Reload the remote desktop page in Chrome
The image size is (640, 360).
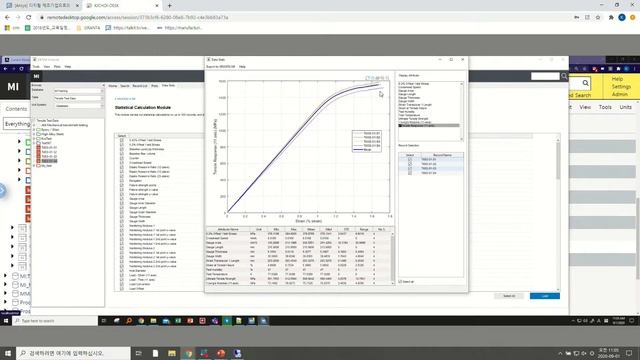click(x=28, y=18)
